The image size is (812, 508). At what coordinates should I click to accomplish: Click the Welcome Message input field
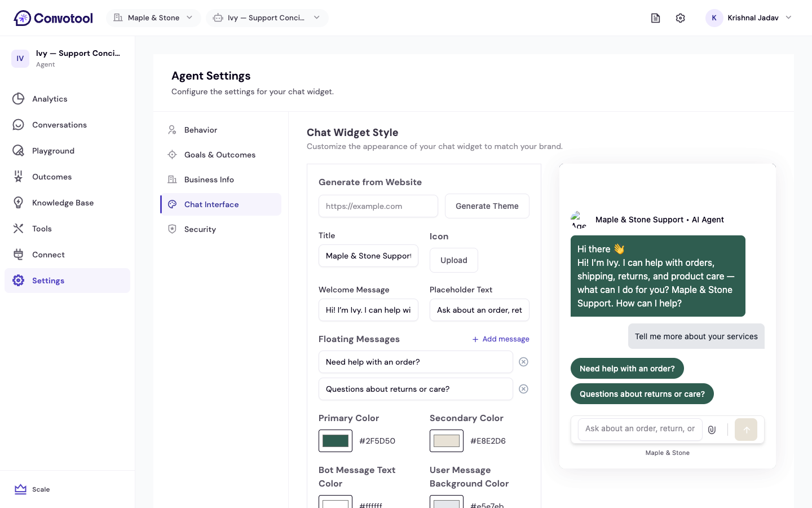pyautogui.click(x=368, y=310)
